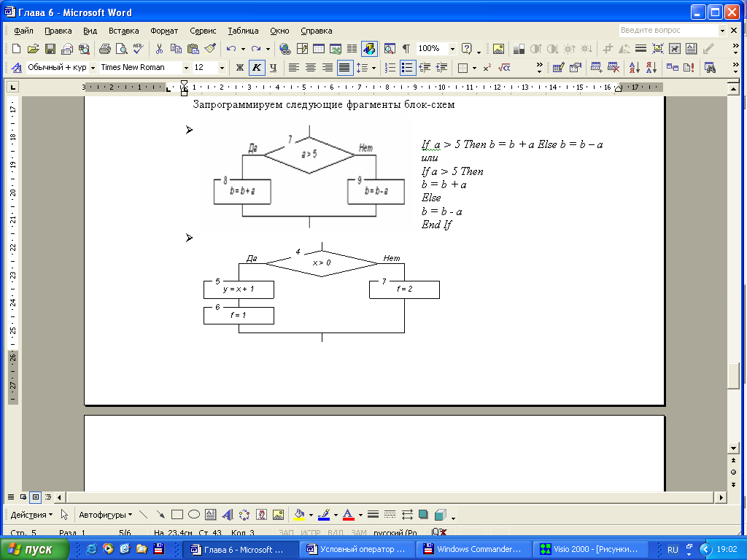The image size is (747, 560).
Task: Select the Oval drawing tool
Action: click(194, 515)
